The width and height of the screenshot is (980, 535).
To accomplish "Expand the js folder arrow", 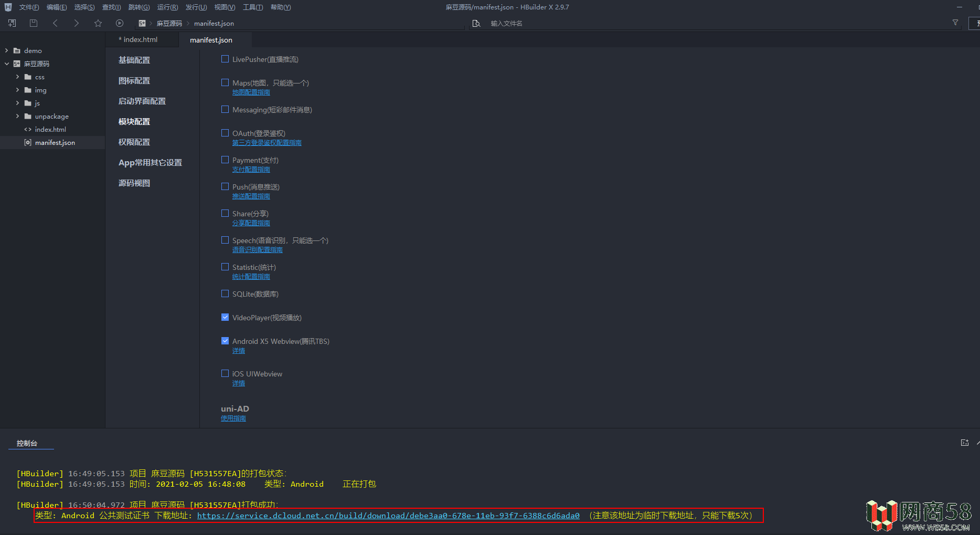I will (17, 103).
